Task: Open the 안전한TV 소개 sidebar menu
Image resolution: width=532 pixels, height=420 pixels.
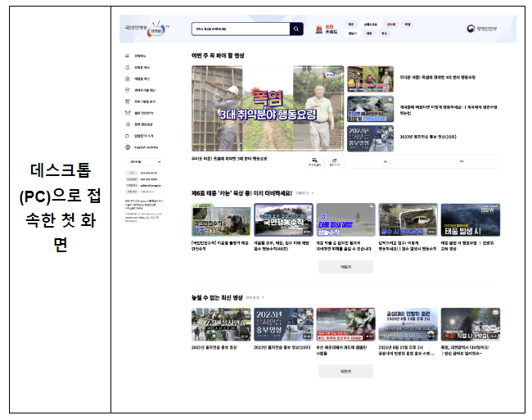Action: tap(143, 136)
